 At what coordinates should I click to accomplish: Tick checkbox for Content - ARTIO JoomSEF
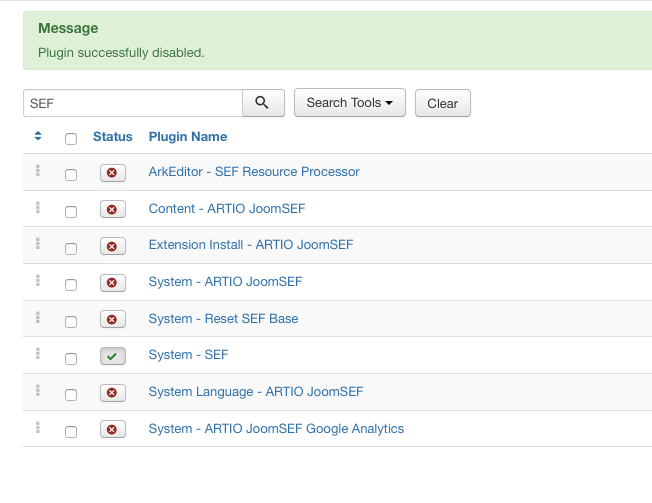[x=71, y=212]
